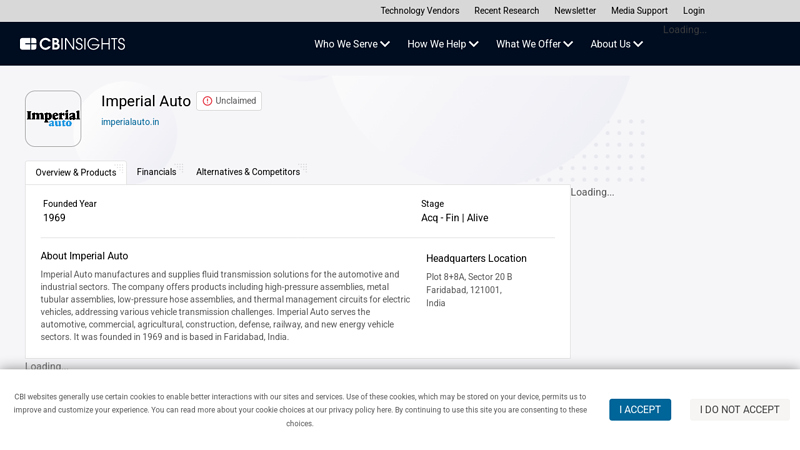The image size is (800, 450).
Task: Select the Overview & Products tab
Action: (x=76, y=172)
